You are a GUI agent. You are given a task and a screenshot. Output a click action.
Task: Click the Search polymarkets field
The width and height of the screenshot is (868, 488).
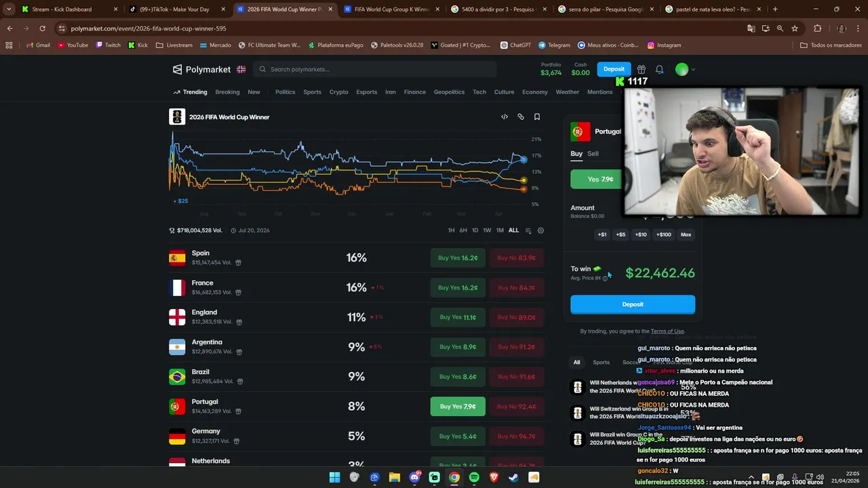375,69
